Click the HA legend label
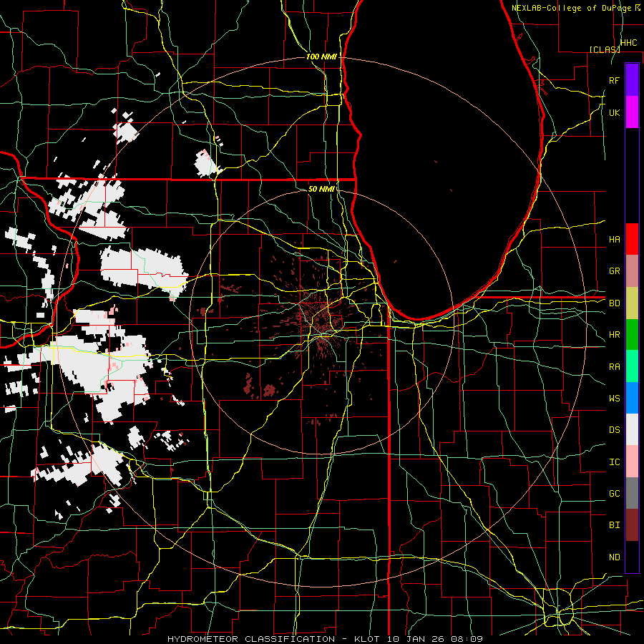 pyautogui.click(x=614, y=239)
